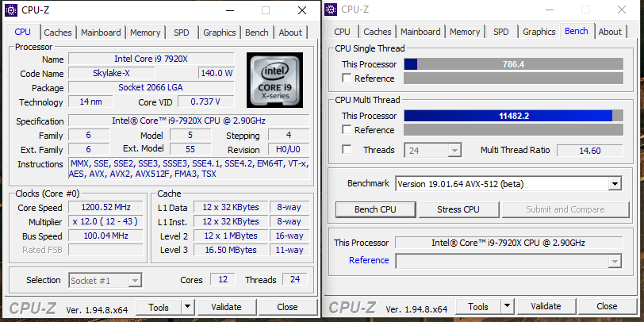
Task: Close the left CPU-Z window via title bar X
Action: [302, 10]
